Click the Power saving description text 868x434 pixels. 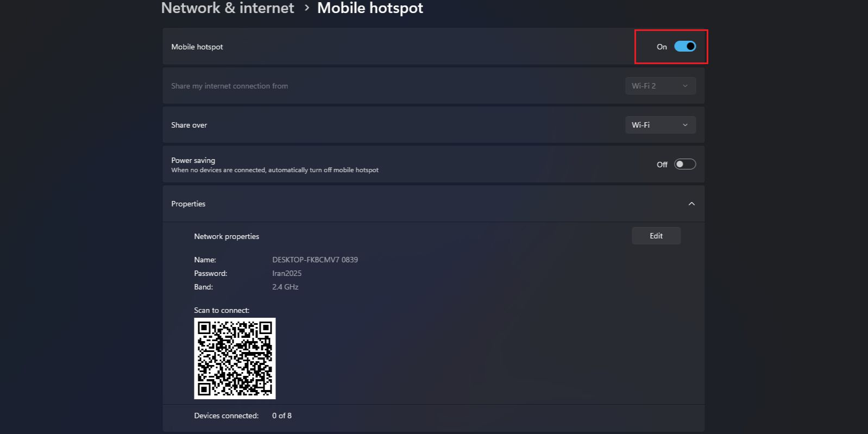pos(275,169)
